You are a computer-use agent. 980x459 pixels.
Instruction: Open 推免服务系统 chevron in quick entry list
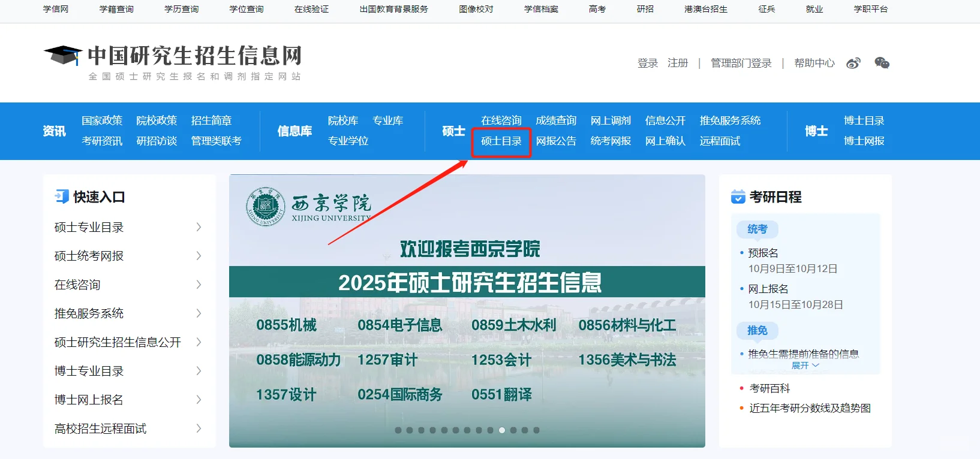coord(199,313)
